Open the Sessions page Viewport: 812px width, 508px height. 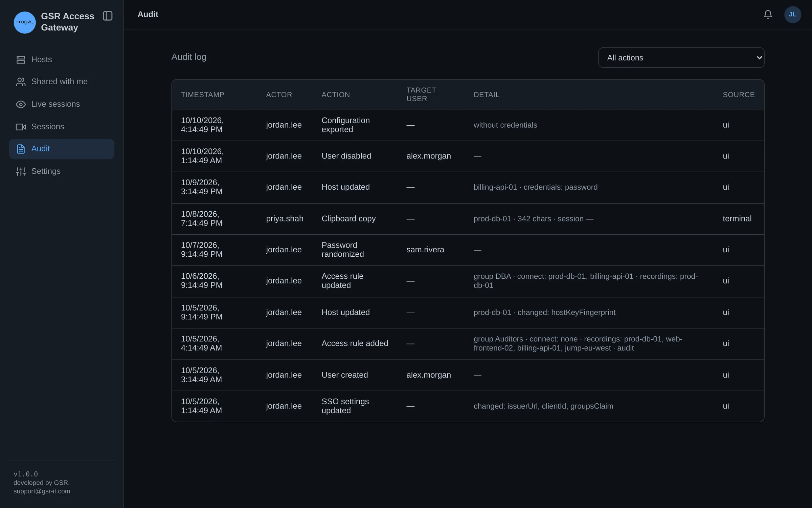tap(62, 127)
